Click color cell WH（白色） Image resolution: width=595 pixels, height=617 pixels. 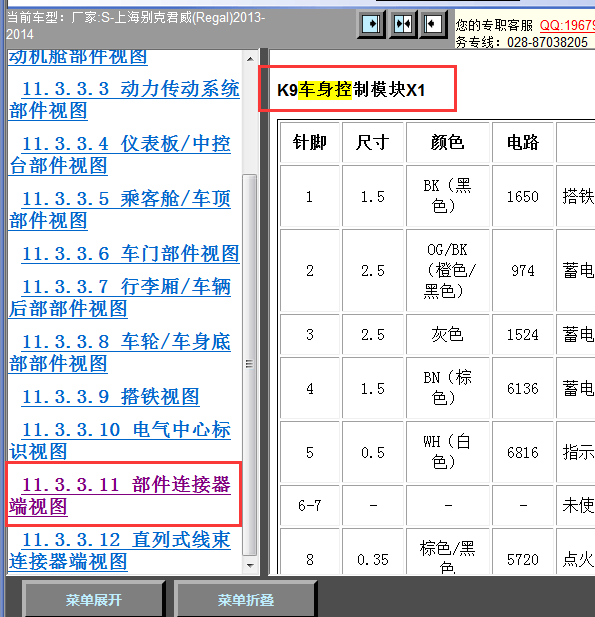[x=448, y=453]
